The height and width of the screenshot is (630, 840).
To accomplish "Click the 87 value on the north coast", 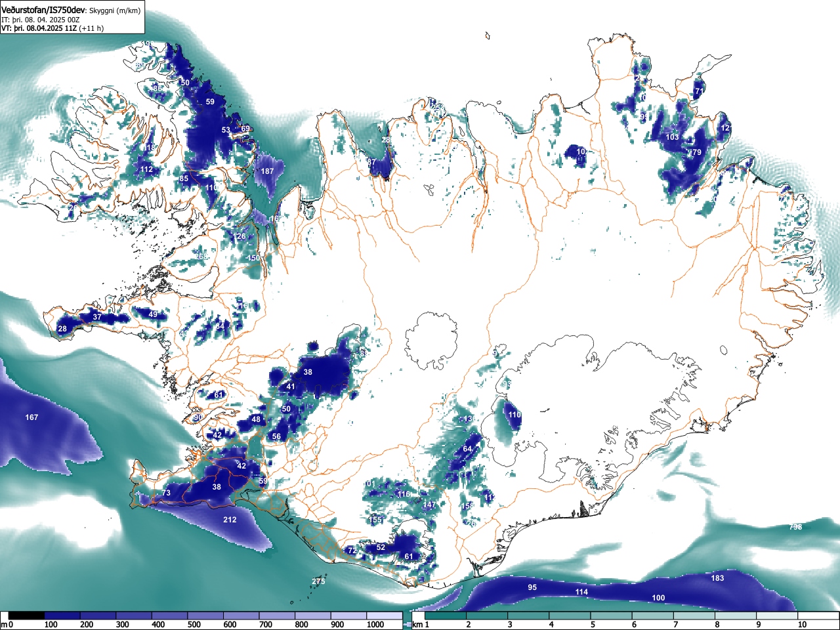I will pos(371,162).
